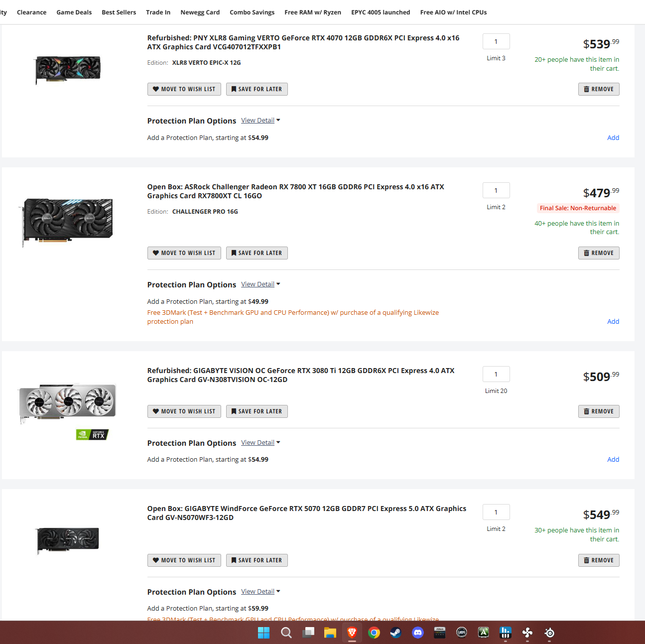This screenshot has height=644, width=645.
Task: Open the Combo Savings menu item
Action: coord(252,12)
